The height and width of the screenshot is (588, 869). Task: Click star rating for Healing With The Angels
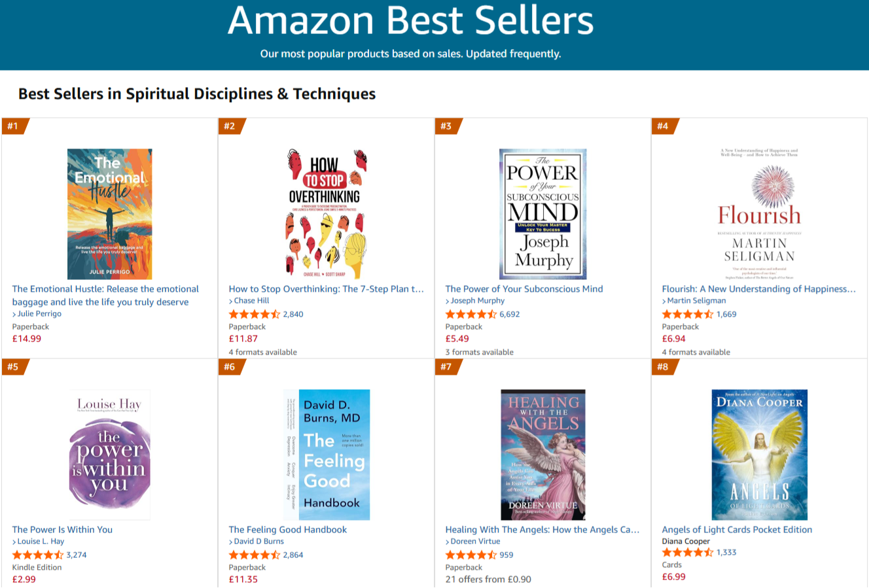point(471,555)
